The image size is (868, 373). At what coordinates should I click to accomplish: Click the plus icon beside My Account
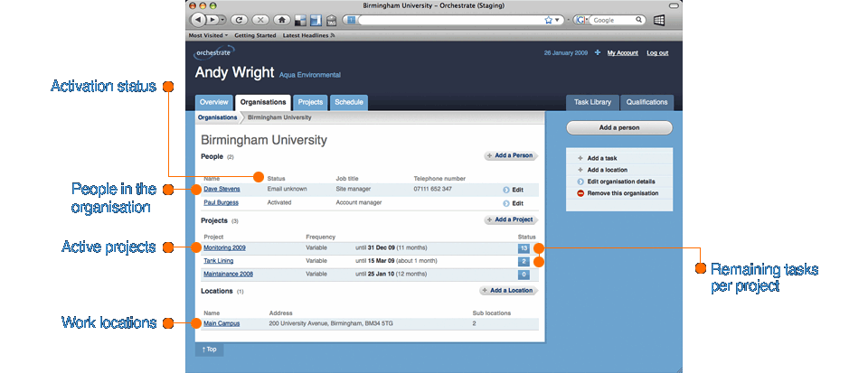pyautogui.click(x=597, y=53)
